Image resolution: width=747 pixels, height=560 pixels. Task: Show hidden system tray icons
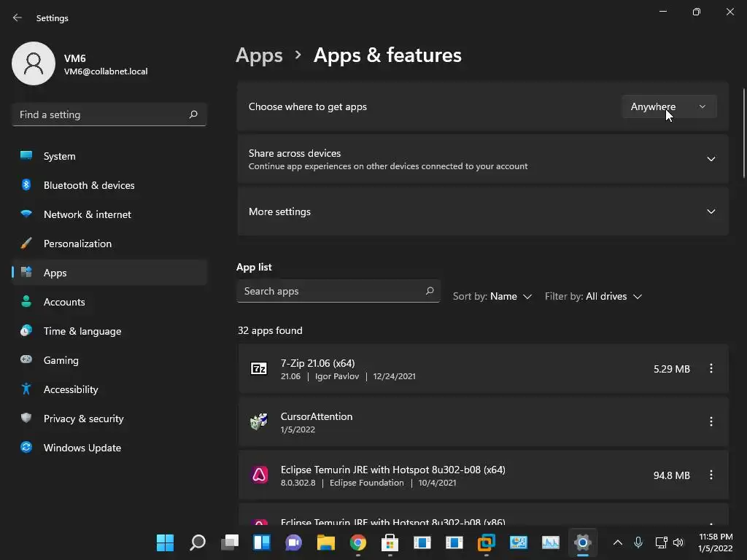[617, 542]
